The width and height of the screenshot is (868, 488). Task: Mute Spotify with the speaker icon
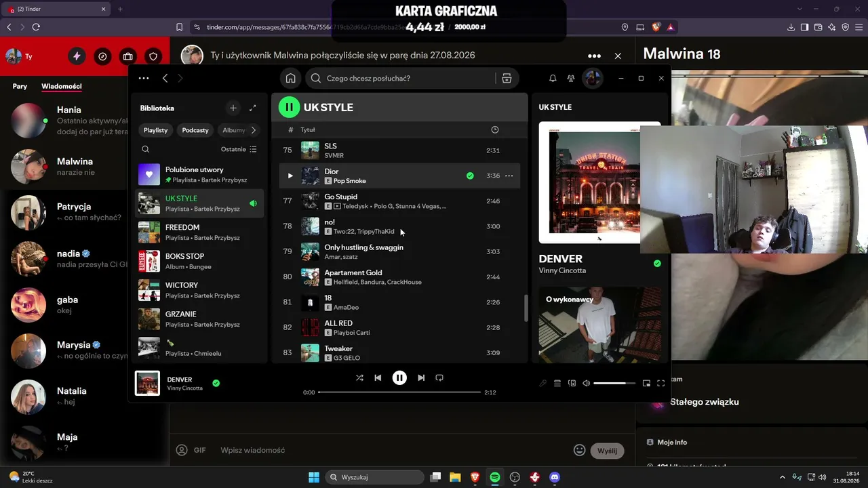coord(587,383)
